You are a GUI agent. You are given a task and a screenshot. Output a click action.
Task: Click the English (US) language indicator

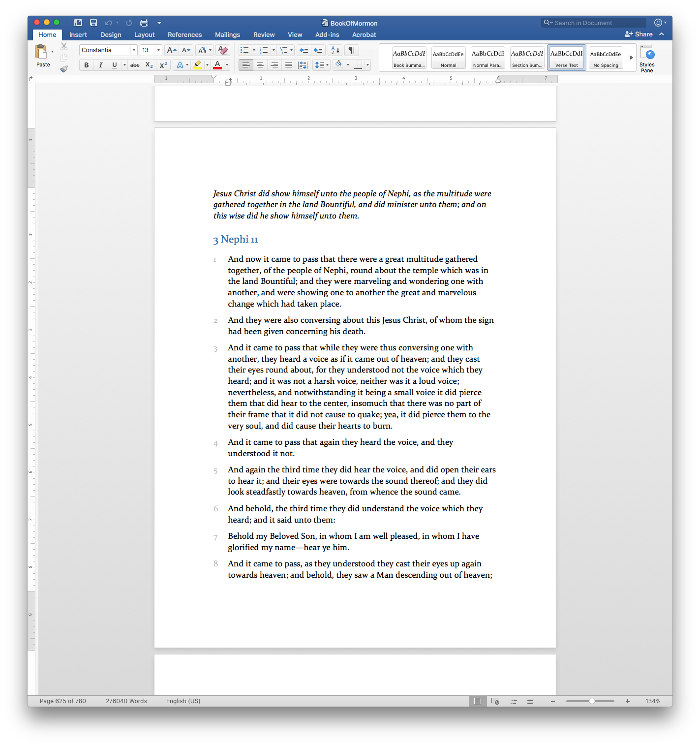coord(183,701)
